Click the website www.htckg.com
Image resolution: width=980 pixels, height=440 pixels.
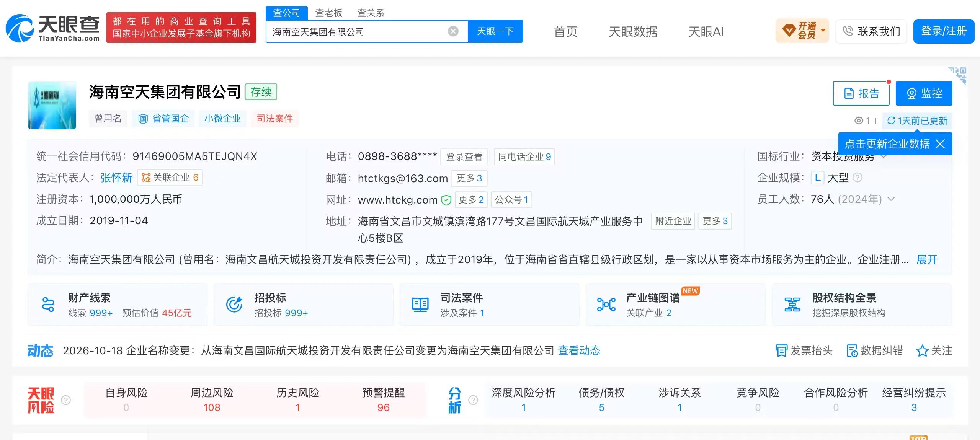(398, 200)
